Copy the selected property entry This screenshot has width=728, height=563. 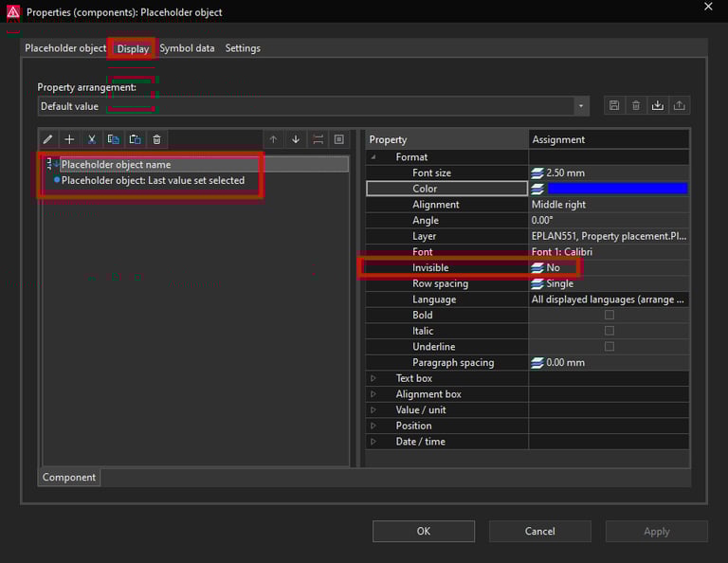click(x=114, y=139)
